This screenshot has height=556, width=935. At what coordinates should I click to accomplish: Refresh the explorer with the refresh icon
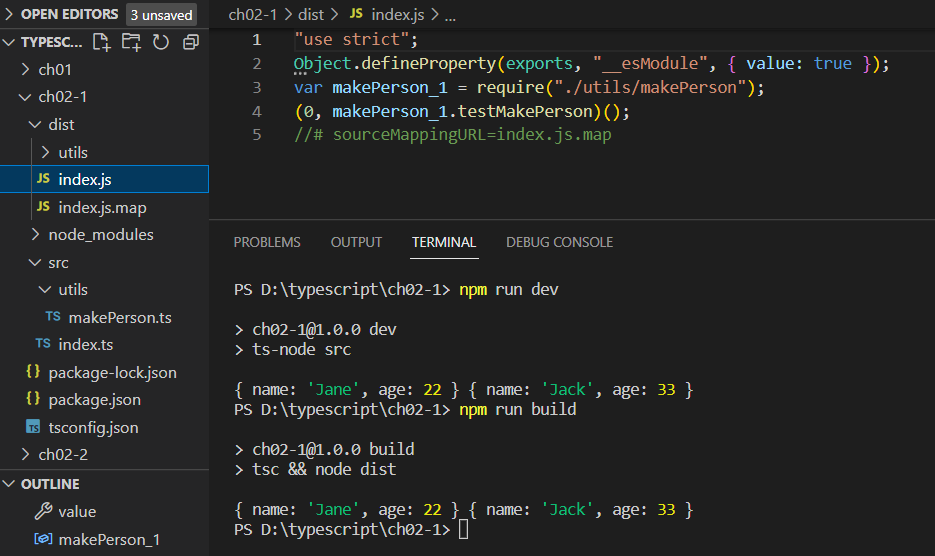(161, 42)
